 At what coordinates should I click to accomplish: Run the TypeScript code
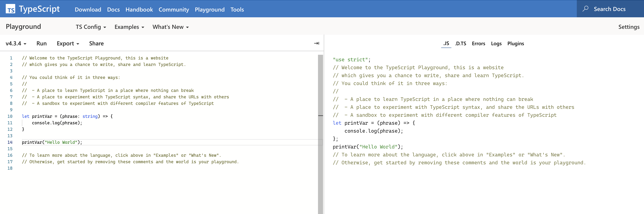pos(41,43)
